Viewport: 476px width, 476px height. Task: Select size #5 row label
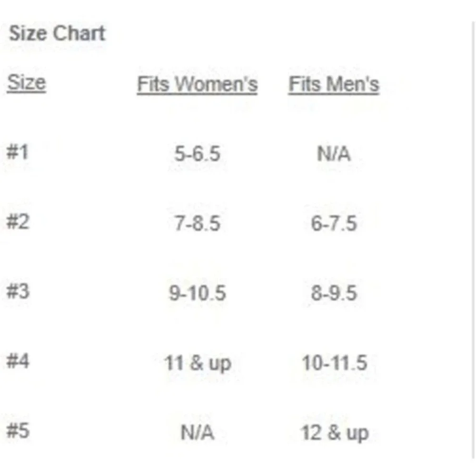tap(18, 431)
